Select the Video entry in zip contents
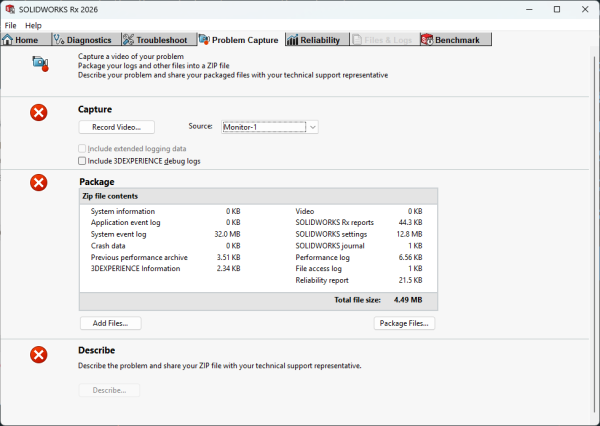 [359, 211]
